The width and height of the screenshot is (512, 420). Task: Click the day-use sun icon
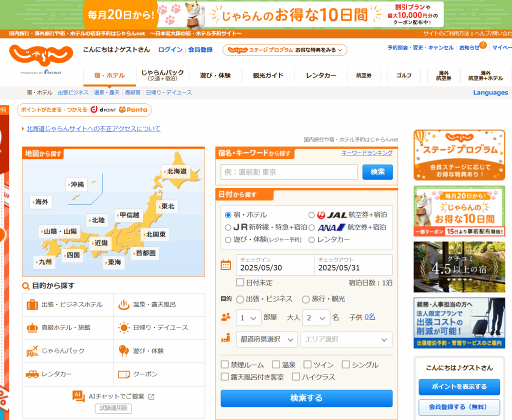124,327
